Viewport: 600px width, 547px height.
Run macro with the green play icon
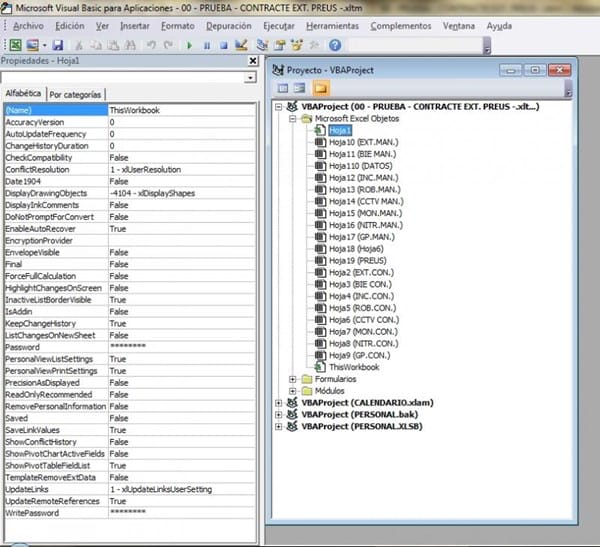point(190,45)
